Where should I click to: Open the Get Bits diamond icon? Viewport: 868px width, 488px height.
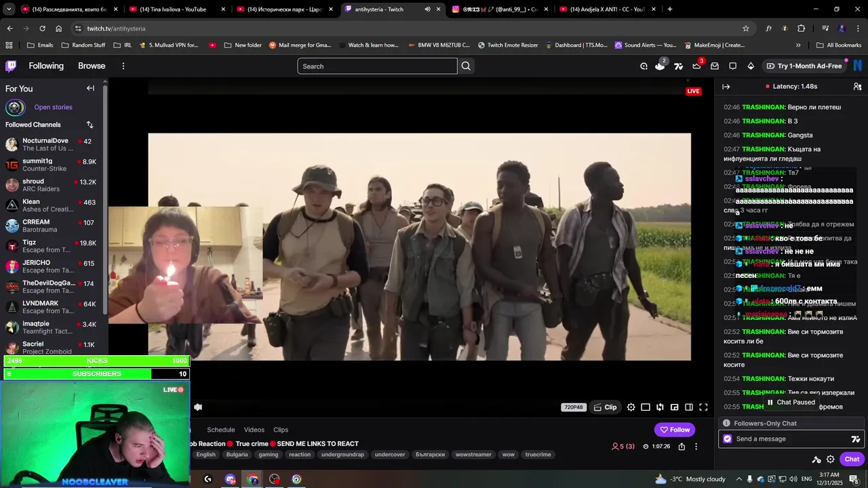[751, 66]
